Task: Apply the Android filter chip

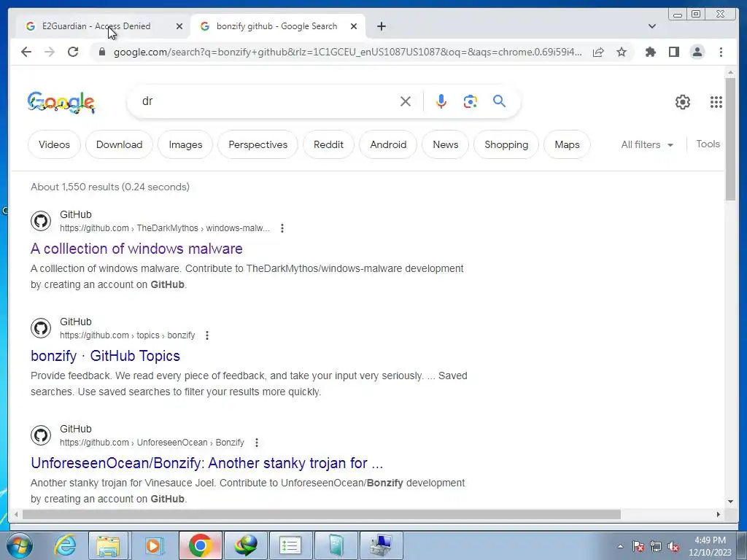Action: pyautogui.click(x=388, y=144)
